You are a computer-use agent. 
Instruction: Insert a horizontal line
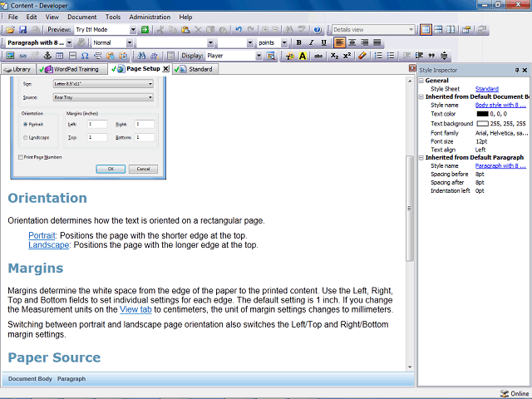[x=72, y=56]
